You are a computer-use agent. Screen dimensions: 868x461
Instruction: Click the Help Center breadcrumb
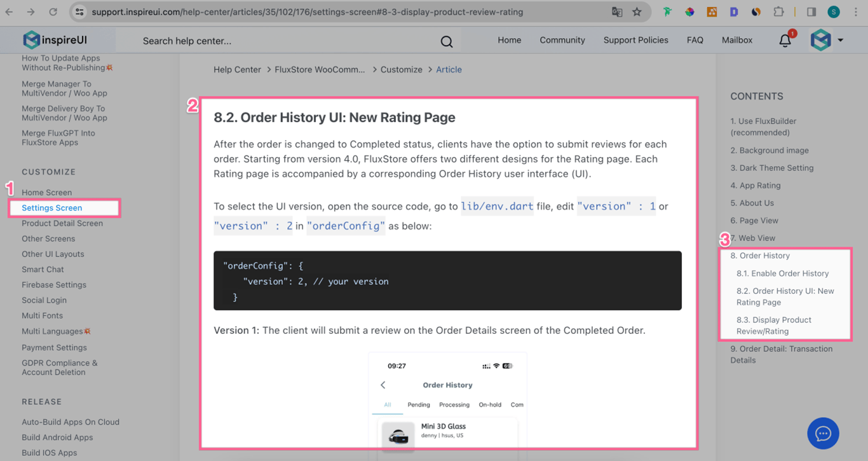click(x=237, y=69)
